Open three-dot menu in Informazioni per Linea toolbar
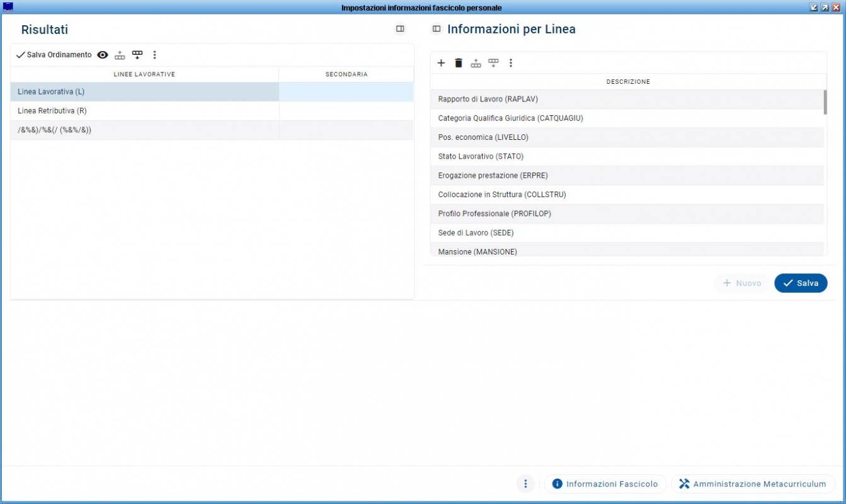 [x=511, y=63]
